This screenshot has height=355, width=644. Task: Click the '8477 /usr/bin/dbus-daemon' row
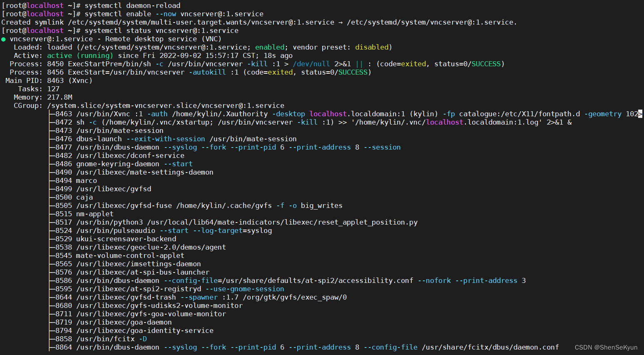[x=225, y=147]
